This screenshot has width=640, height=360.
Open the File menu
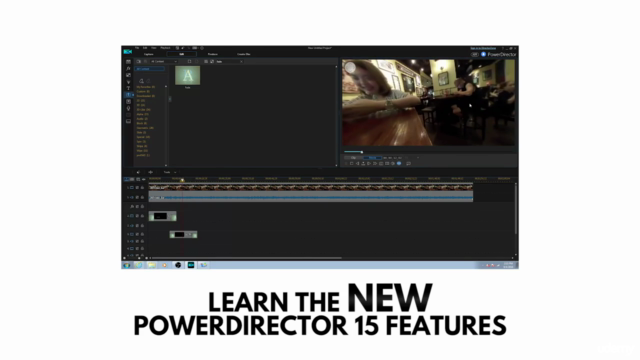(x=137, y=48)
